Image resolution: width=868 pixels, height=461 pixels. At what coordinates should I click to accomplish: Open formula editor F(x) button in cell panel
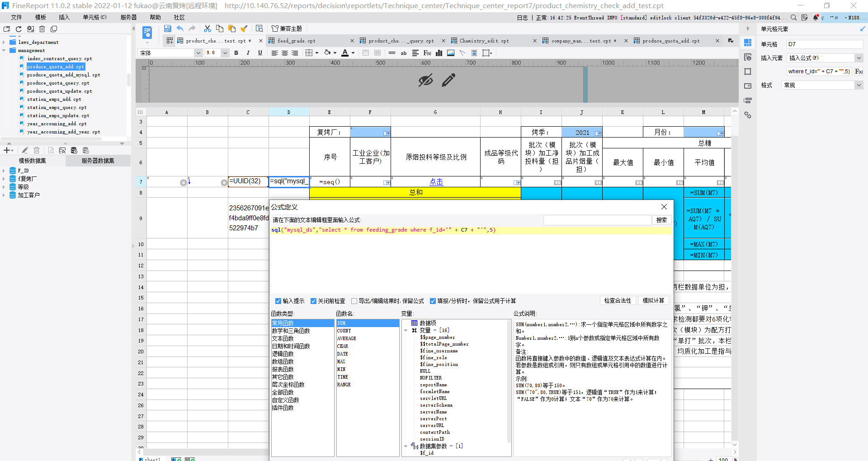(859, 71)
